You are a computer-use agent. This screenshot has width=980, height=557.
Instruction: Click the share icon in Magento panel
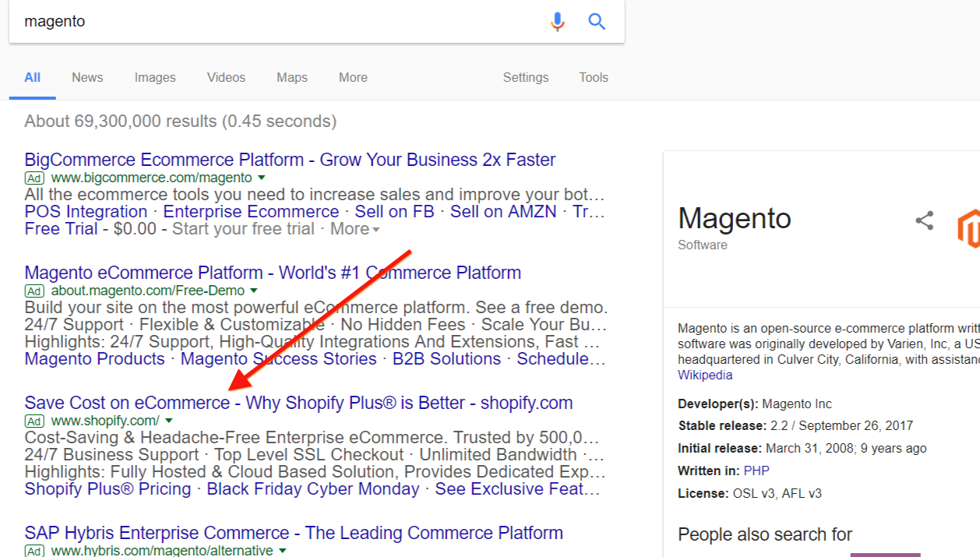click(x=924, y=220)
